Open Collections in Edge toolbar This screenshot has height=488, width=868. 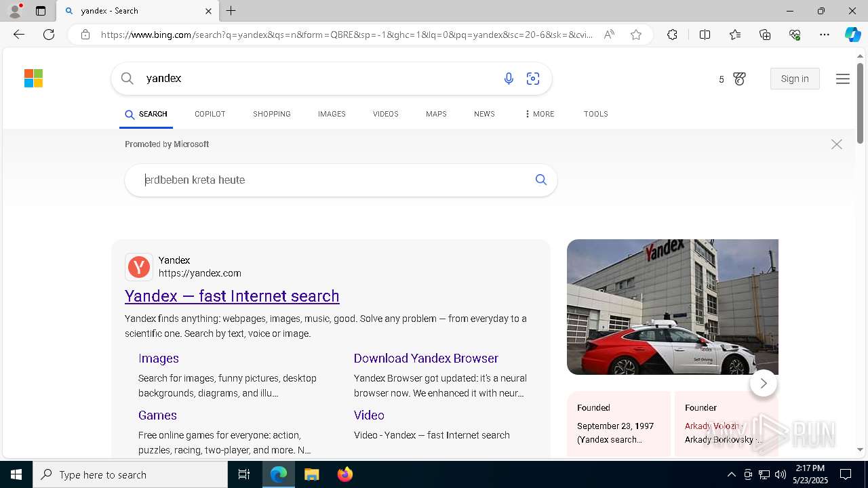(x=765, y=35)
